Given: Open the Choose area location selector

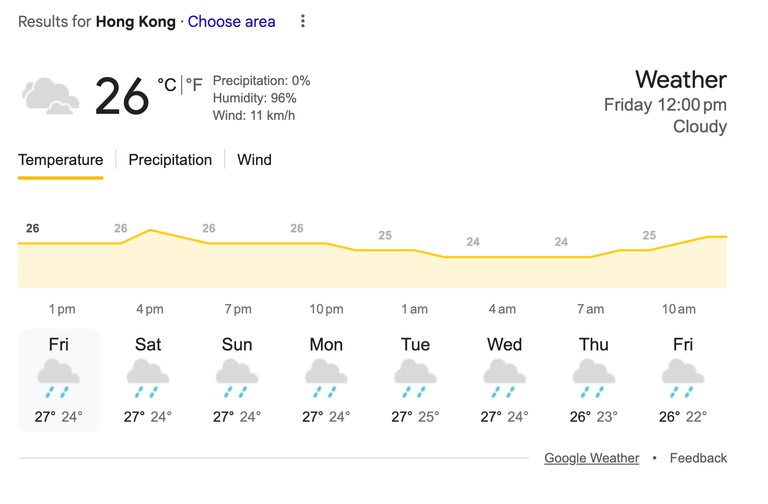Looking at the screenshot, I should click(x=231, y=22).
